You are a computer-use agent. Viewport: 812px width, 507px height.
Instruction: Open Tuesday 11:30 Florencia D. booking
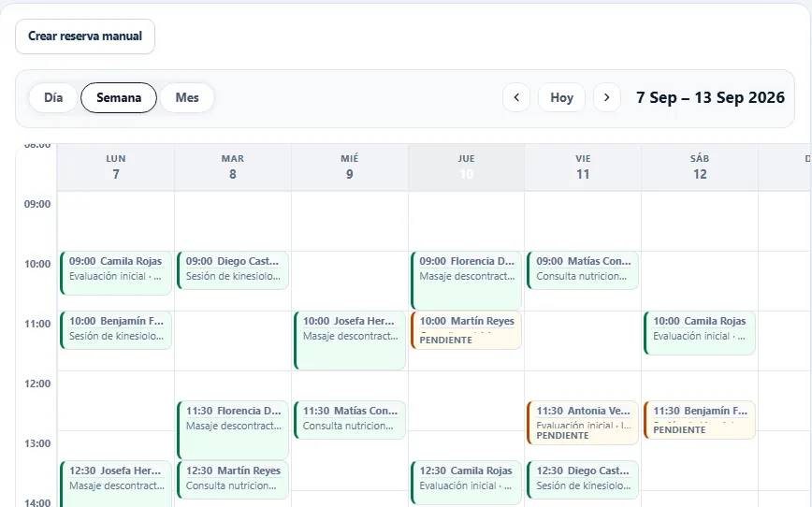click(233, 430)
